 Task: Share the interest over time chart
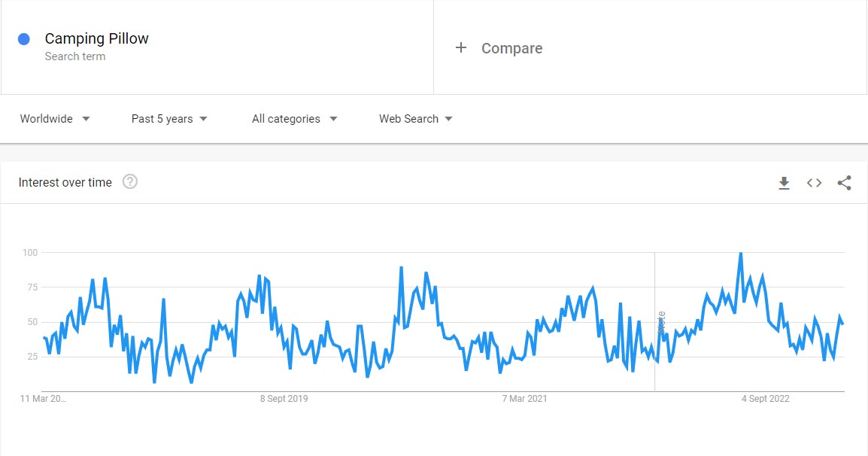[844, 183]
